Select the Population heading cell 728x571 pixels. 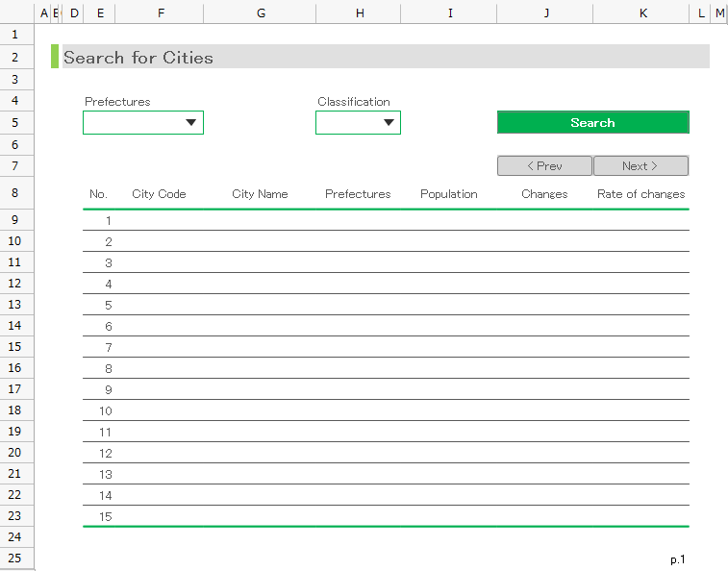point(448,194)
